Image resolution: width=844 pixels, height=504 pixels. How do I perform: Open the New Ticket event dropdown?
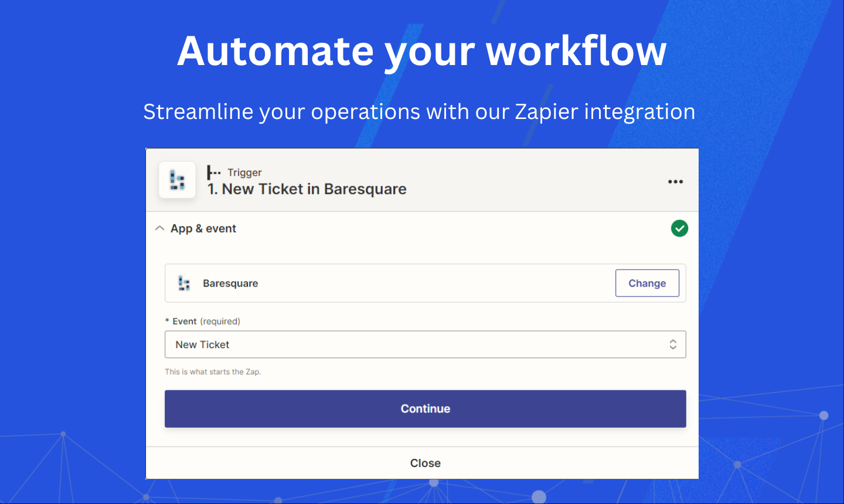pyautogui.click(x=425, y=345)
